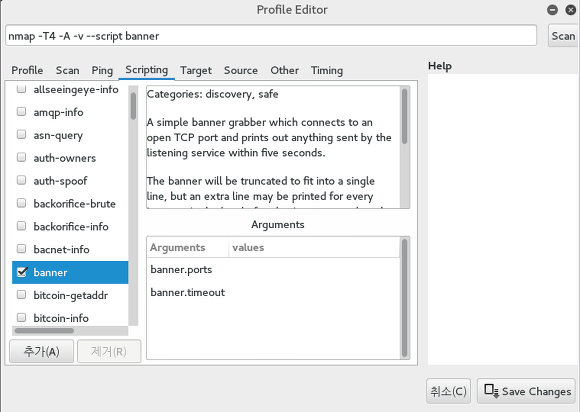This screenshot has width=580, height=412.
Task: Minimize the Profile Editor window
Action: pos(552,10)
